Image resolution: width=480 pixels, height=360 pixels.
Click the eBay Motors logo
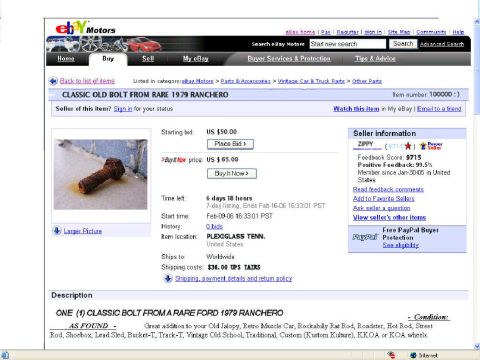[85, 27]
